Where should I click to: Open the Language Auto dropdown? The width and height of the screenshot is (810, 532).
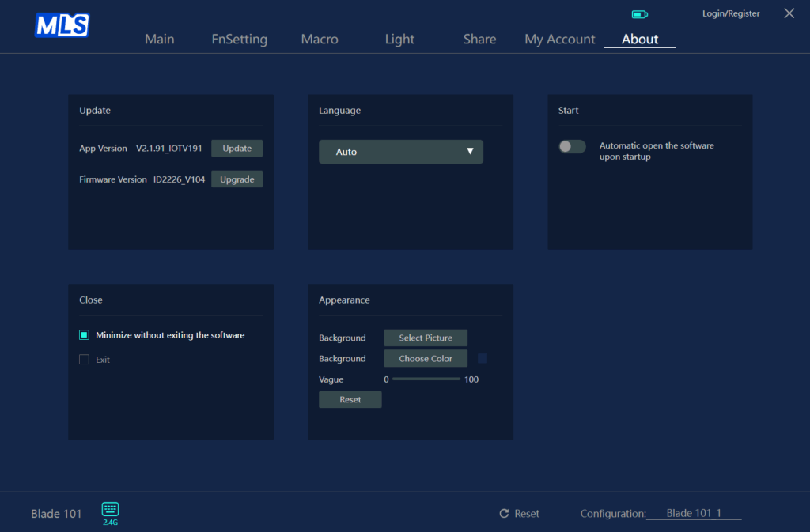(x=401, y=152)
